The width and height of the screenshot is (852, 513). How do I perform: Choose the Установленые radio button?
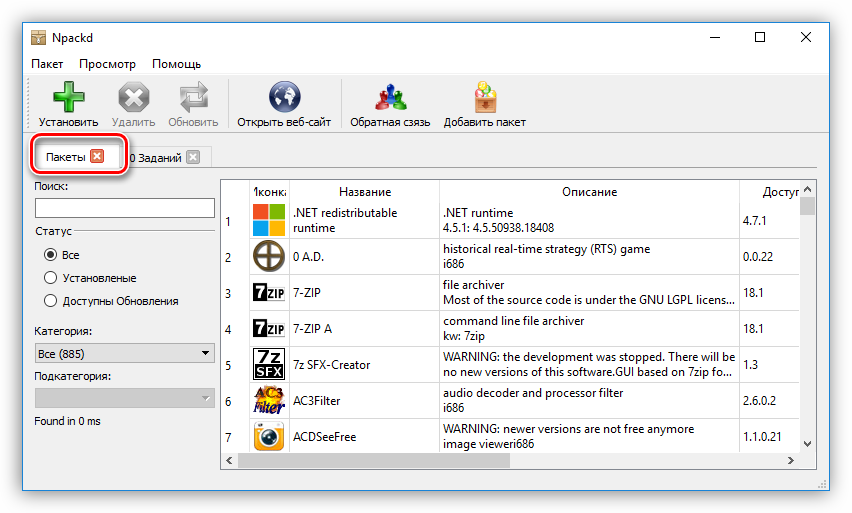(x=50, y=278)
